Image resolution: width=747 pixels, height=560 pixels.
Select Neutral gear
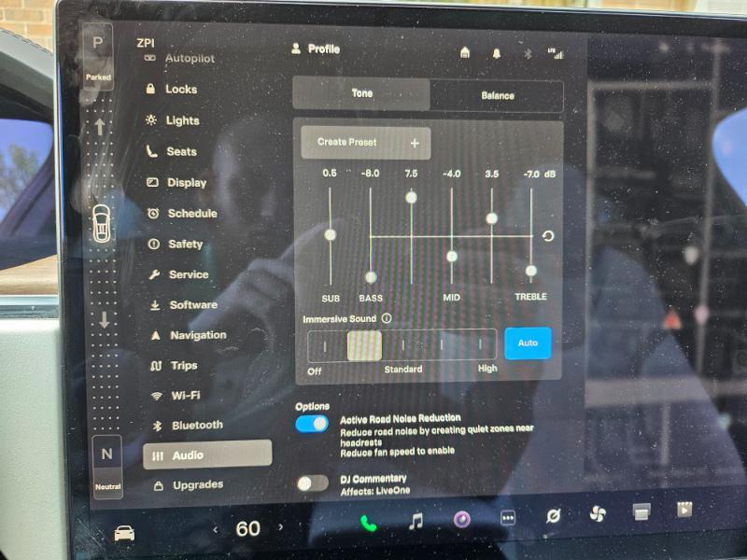pos(106,464)
